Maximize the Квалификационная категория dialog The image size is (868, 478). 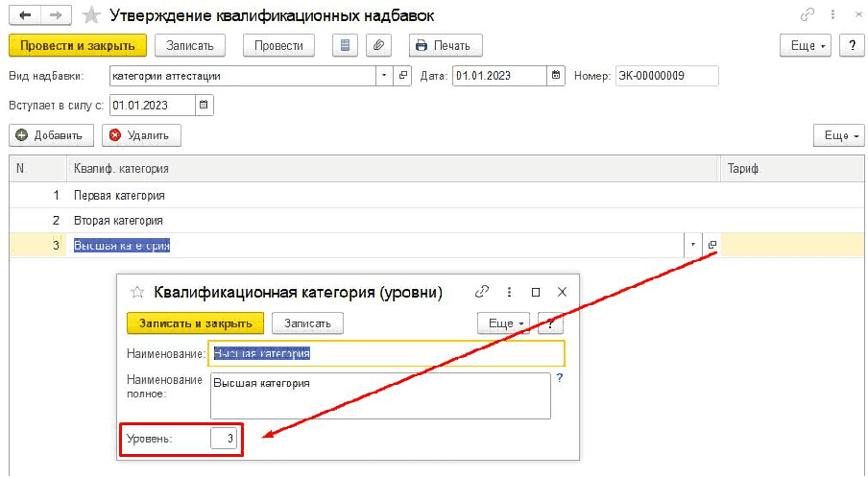(536, 292)
